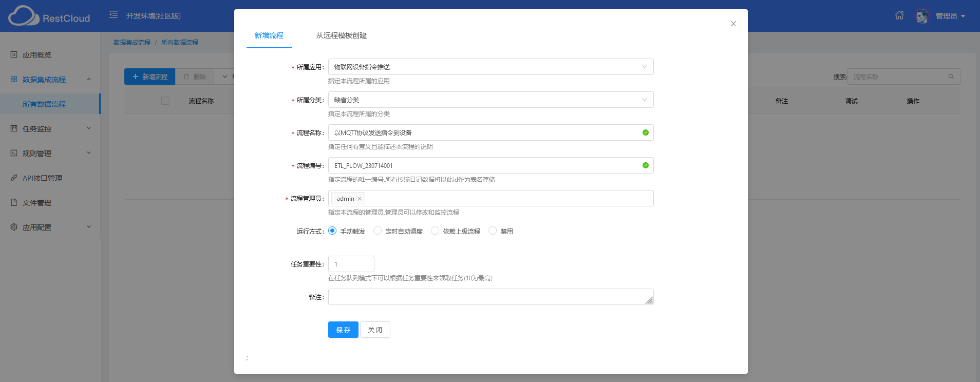
Task: Click the 应用概览 sidebar icon
Action: pyautogui.click(x=14, y=54)
